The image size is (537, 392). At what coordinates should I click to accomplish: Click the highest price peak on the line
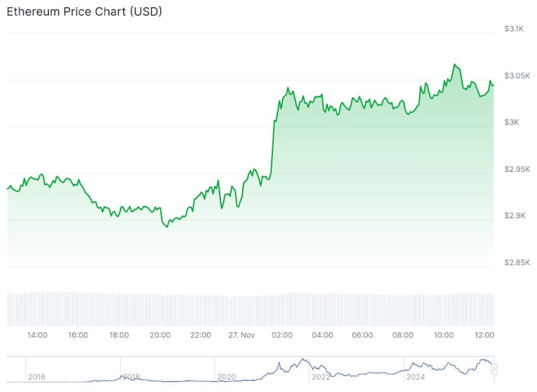(x=455, y=65)
